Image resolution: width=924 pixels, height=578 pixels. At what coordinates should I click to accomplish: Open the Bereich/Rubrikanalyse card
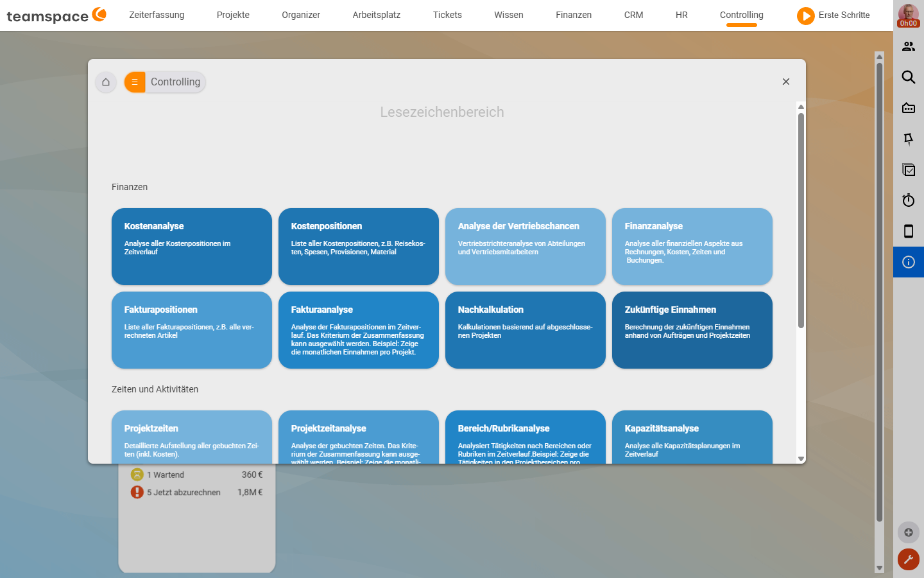coord(526,437)
